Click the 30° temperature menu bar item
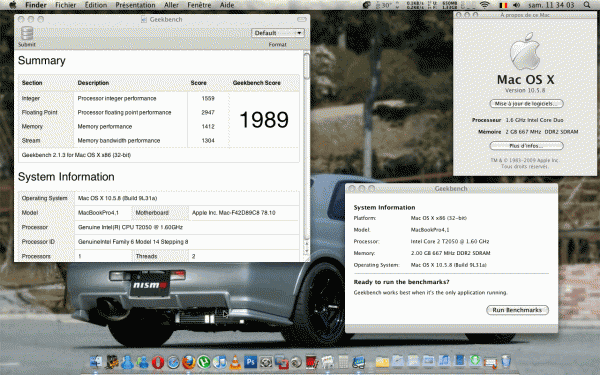The width and height of the screenshot is (600, 375). [384, 5]
